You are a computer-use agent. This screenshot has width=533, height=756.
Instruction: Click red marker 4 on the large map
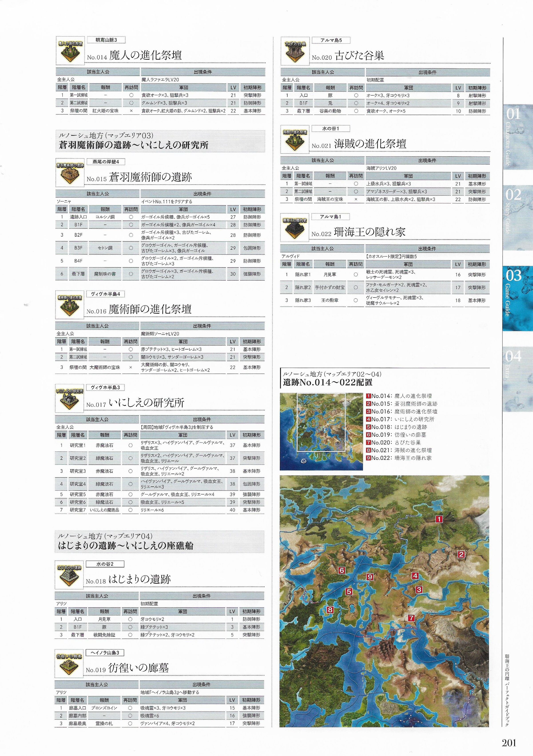pos(415,576)
